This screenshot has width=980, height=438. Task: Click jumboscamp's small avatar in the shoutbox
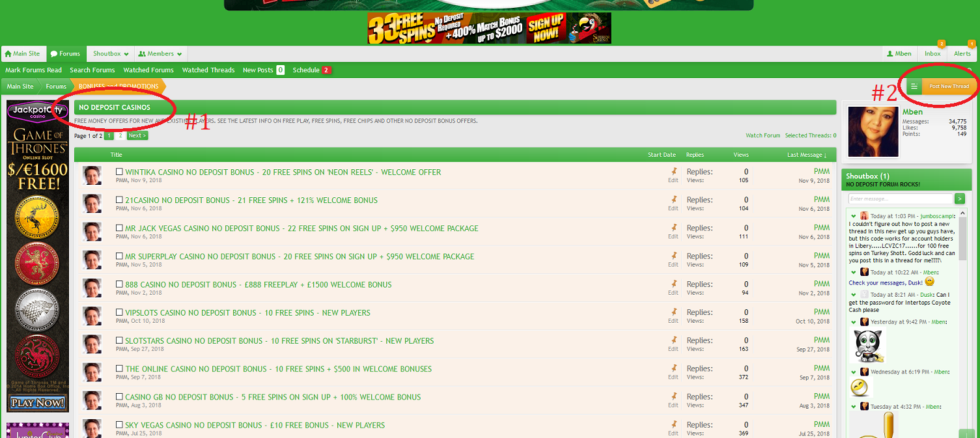point(865,216)
